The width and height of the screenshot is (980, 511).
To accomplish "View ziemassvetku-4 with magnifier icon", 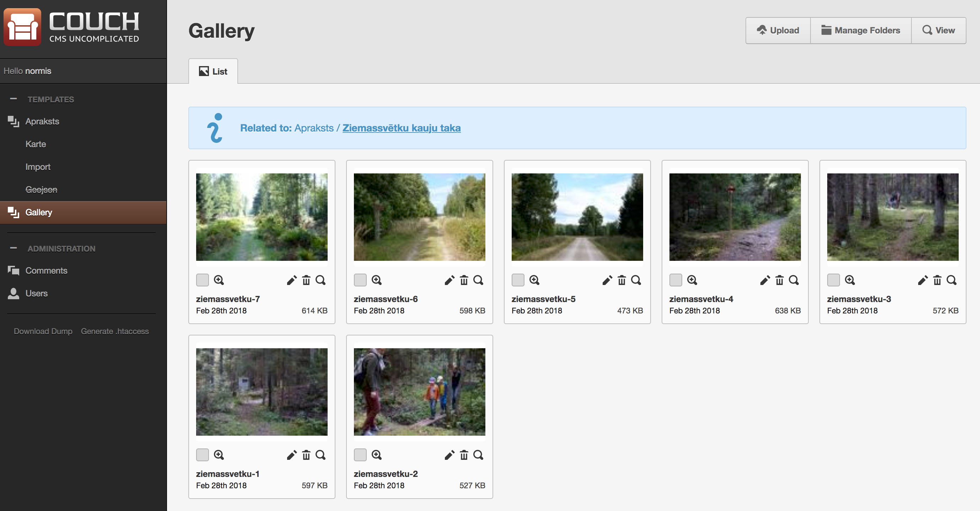I will (x=795, y=280).
